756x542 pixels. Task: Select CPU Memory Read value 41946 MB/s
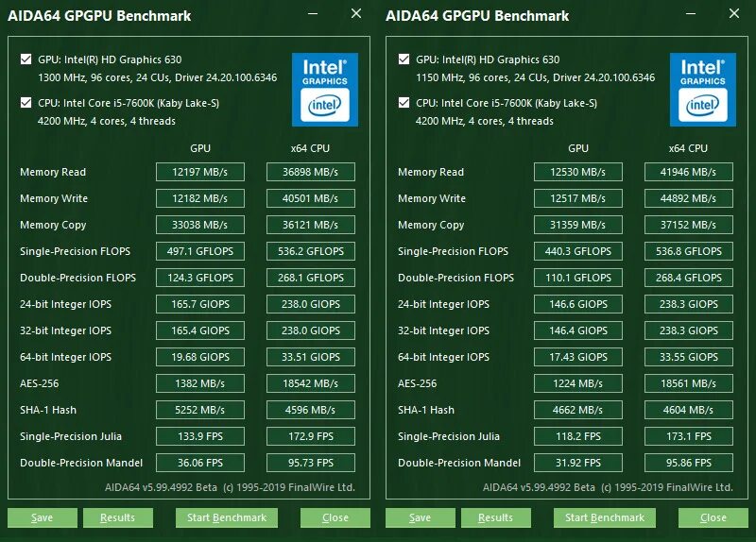point(689,172)
